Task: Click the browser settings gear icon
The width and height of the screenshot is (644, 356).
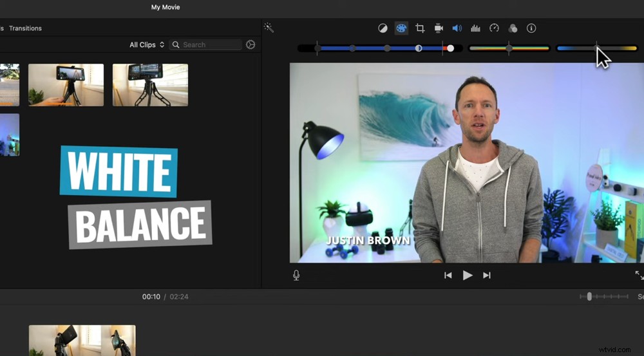Action: tap(251, 45)
